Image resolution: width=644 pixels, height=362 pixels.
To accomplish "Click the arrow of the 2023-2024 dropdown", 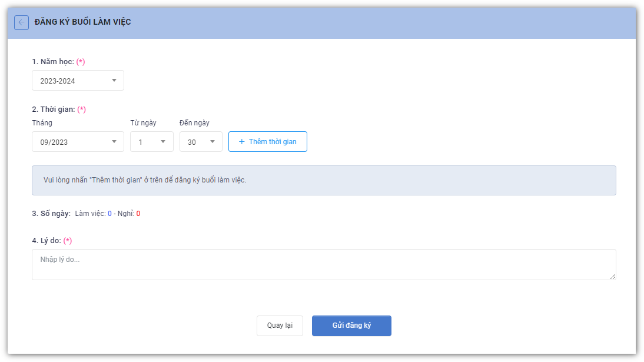I will pyautogui.click(x=114, y=81).
